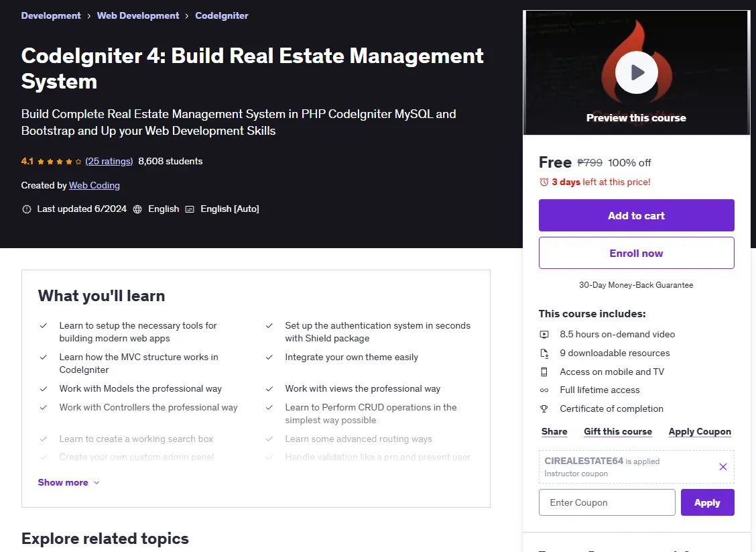Visit instructor Web Coding's profile
The height and width of the screenshot is (552, 756).
(x=94, y=185)
